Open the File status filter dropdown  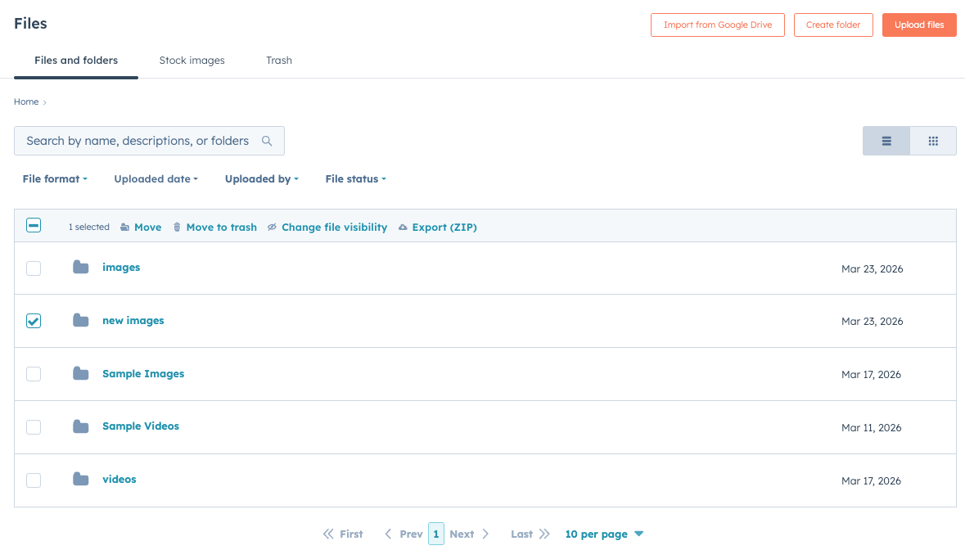coord(356,179)
